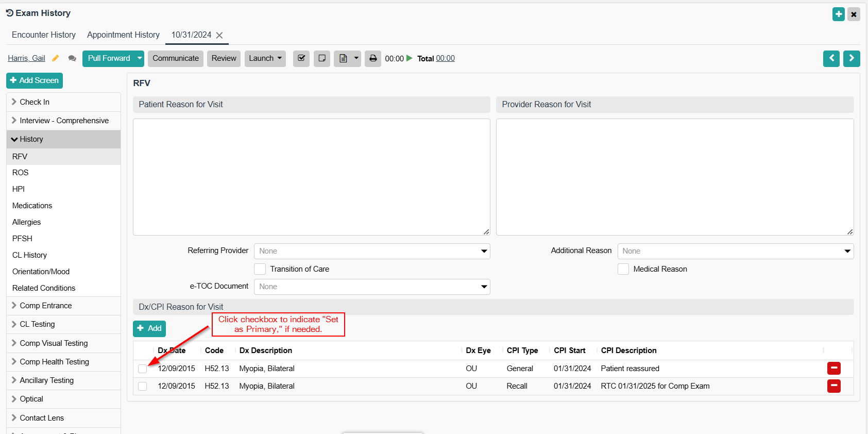Expand the Comp Entrance section
This screenshot has height=434, width=868.
pyautogui.click(x=45, y=306)
